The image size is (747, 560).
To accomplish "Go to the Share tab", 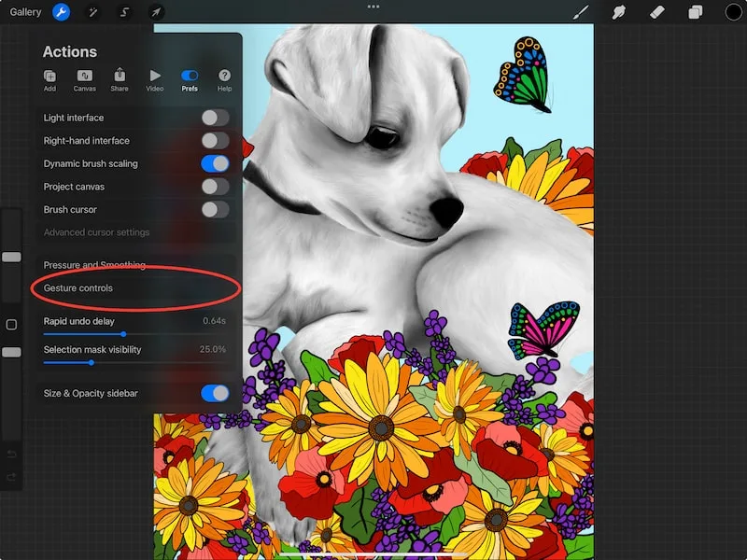I will (120, 79).
